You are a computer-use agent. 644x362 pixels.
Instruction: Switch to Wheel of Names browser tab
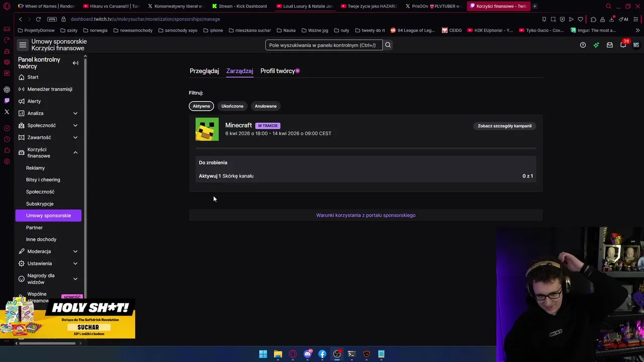click(x=46, y=6)
